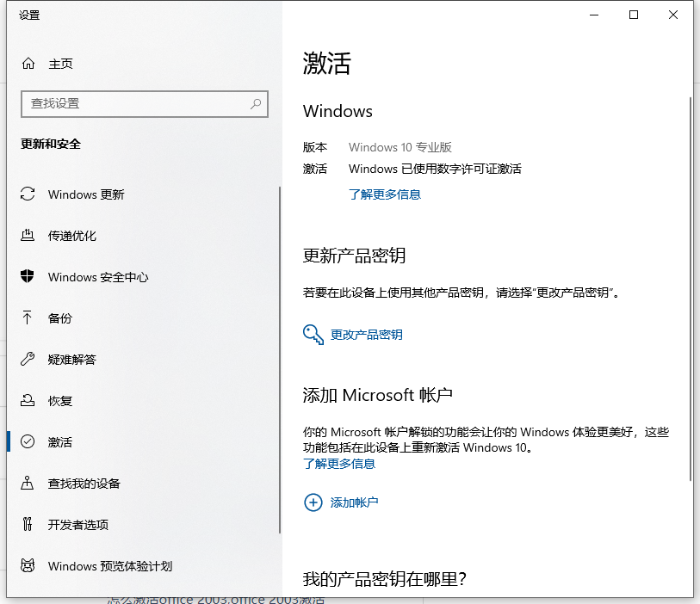Click the Recovery (恢复) icon

[x=28, y=400]
